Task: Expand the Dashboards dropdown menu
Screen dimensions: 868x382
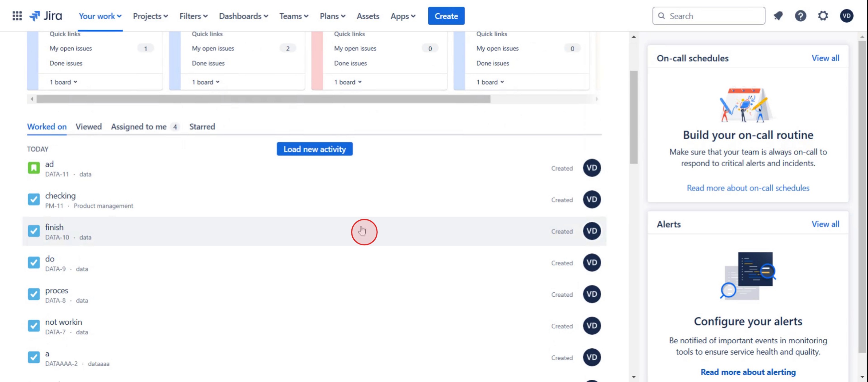Action: 243,16
